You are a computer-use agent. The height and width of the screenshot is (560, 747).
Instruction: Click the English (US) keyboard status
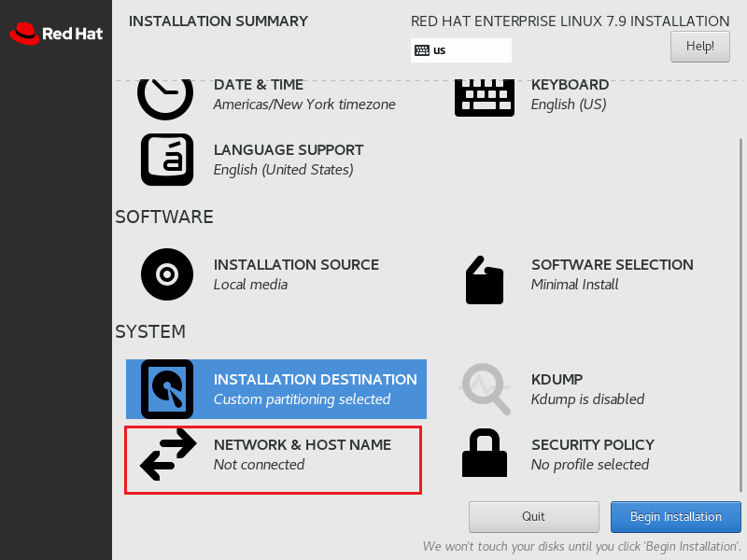(569, 105)
